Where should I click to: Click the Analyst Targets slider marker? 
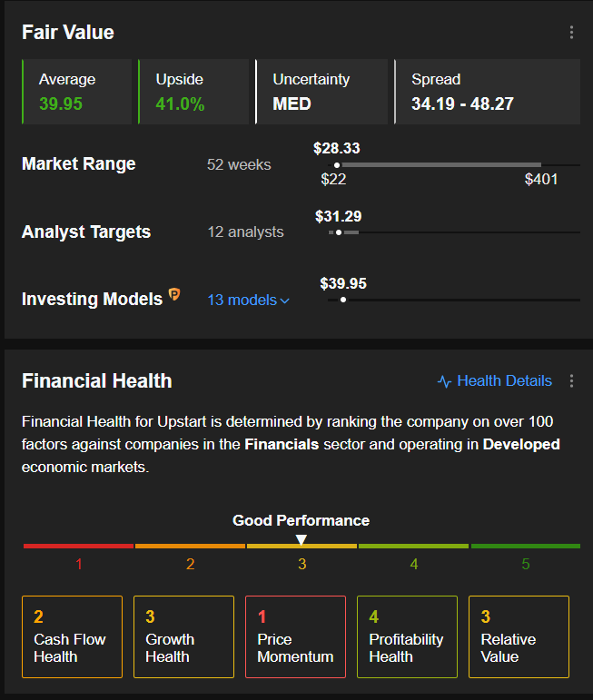339,232
